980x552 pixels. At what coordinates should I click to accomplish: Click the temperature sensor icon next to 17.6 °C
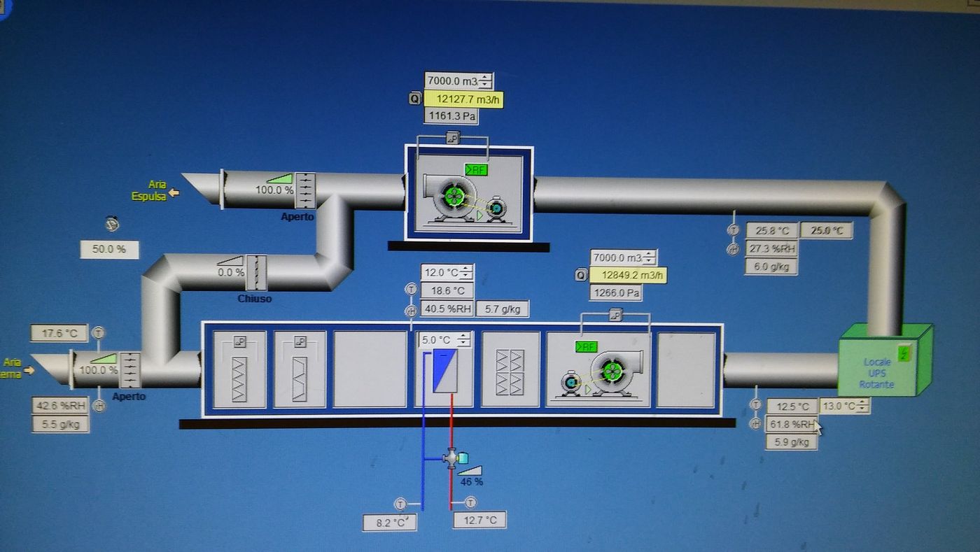pos(99,333)
